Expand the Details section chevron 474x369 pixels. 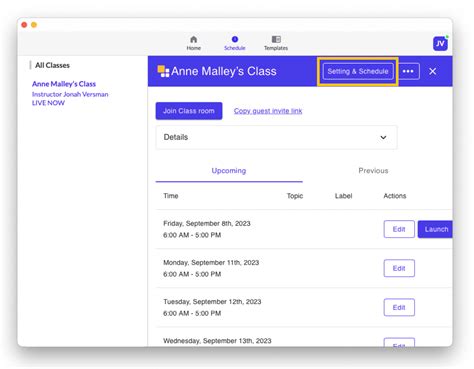(x=383, y=137)
